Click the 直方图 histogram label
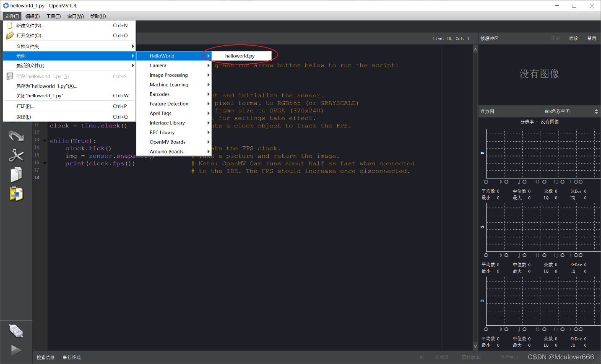Image resolution: width=601 pixels, height=364 pixels. click(x=487, y=112)
